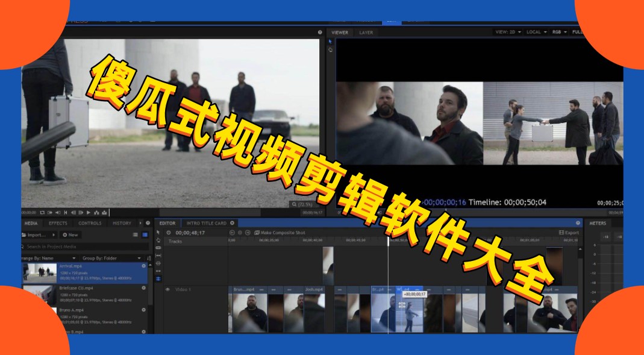This screenshot has height=355, width=644.
Task: Click the previous frame transport icon
Action: pos(74,213)
